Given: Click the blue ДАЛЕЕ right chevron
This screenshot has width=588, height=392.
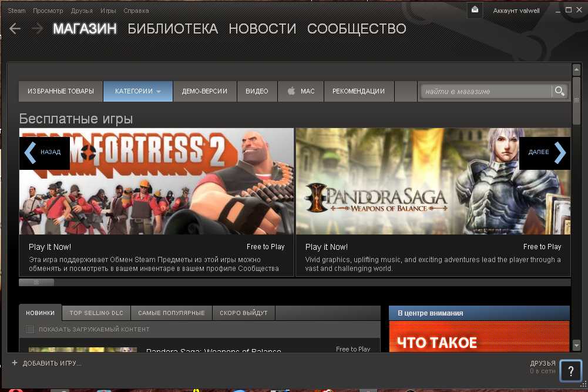Looking at the screenshot, I should click(x=560, y=152).
